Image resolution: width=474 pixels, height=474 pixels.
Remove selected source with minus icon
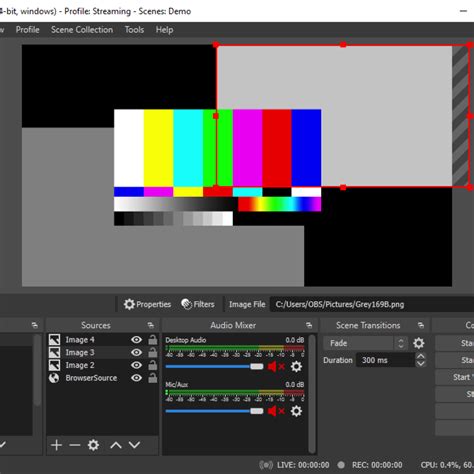(x=75, y=445)
